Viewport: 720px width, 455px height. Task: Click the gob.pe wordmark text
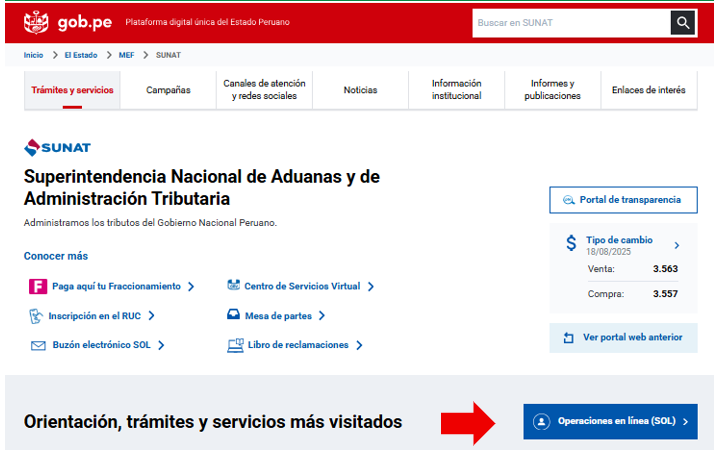pyautogui.click(x=85, y=22)
